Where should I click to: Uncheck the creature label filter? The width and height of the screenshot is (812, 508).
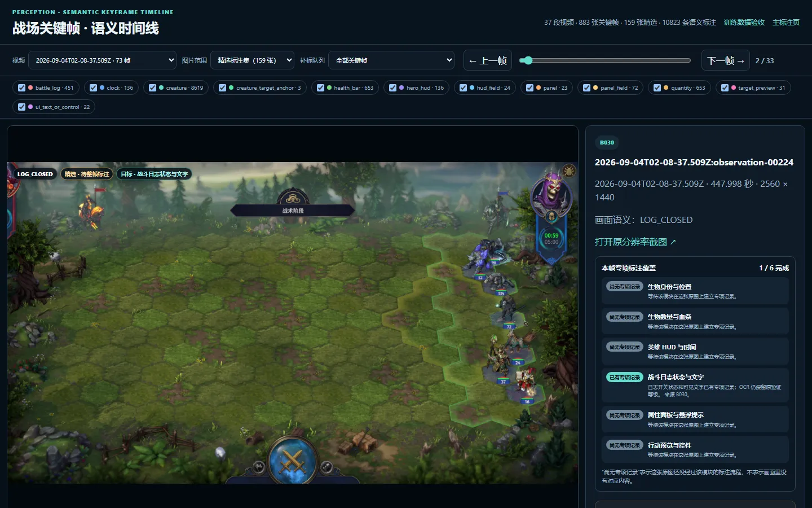click(x=152, y=88)
